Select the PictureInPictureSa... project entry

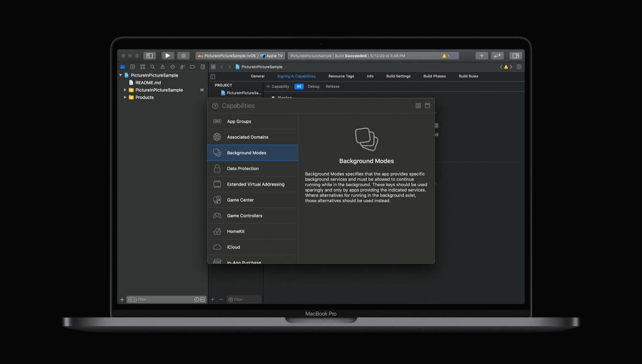point(241,93)
